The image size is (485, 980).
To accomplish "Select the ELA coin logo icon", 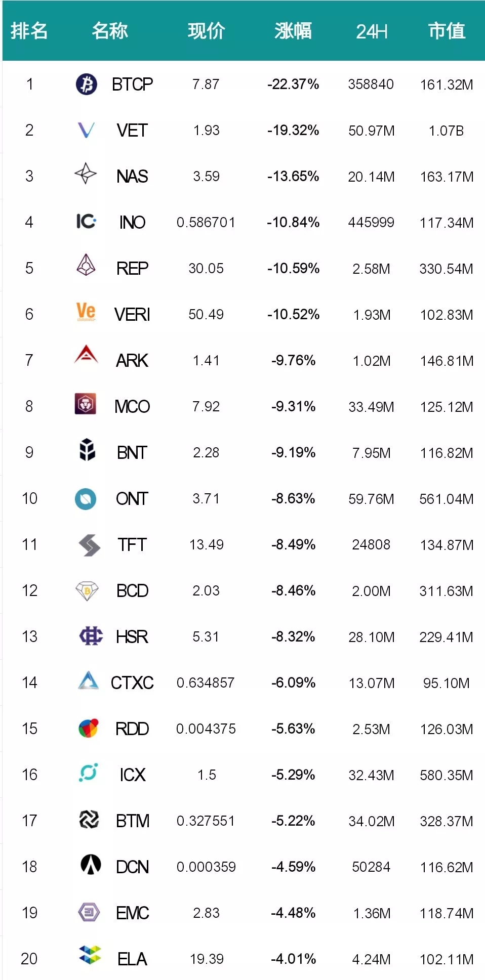I will tap(90, 955).
